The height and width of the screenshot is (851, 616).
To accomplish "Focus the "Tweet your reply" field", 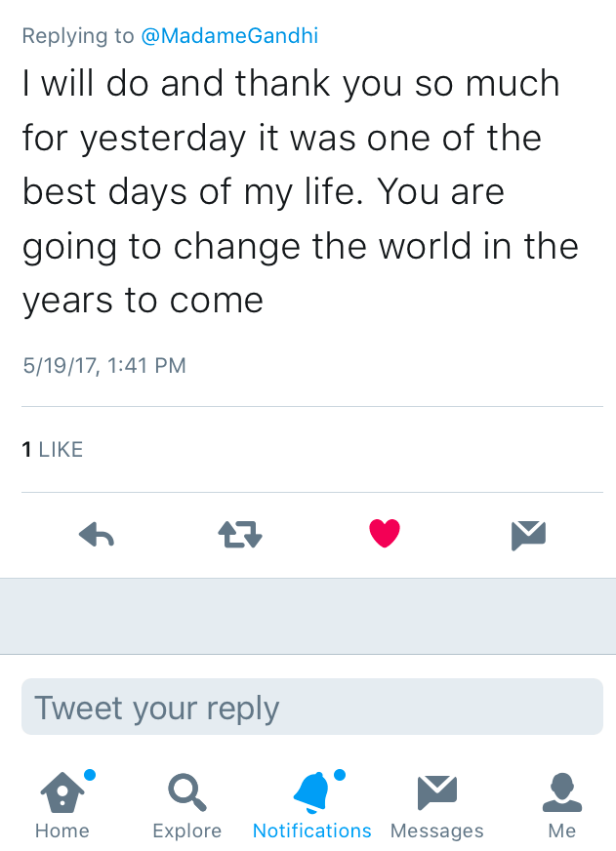I will click(311, 708).
